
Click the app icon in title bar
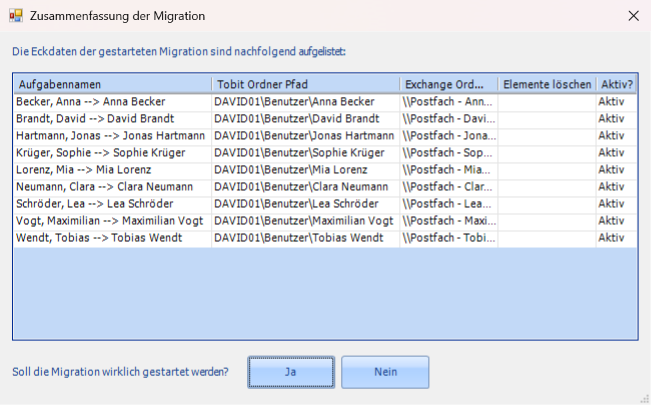pos(16,16)
